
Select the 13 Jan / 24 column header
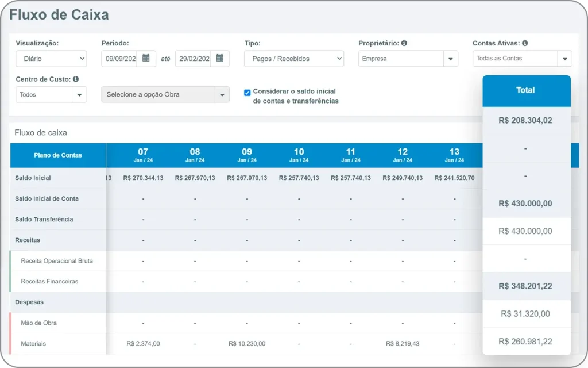tap(455, 155)
